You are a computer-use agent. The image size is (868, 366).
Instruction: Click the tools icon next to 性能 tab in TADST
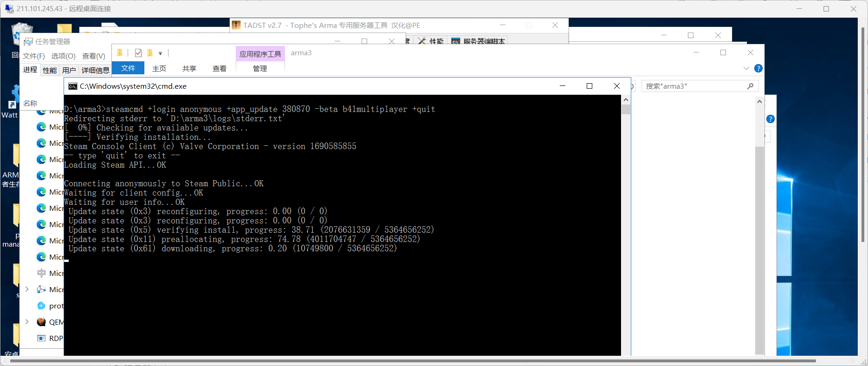[421, 41]
